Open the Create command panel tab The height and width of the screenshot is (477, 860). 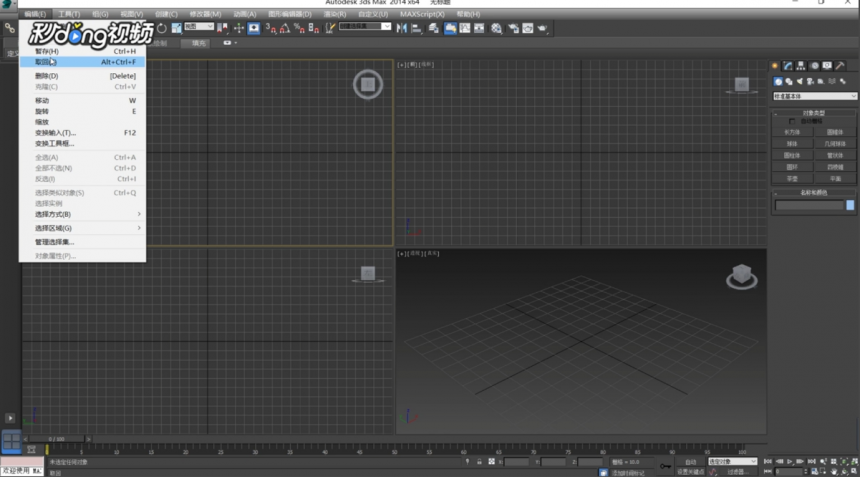pos(775,66)
